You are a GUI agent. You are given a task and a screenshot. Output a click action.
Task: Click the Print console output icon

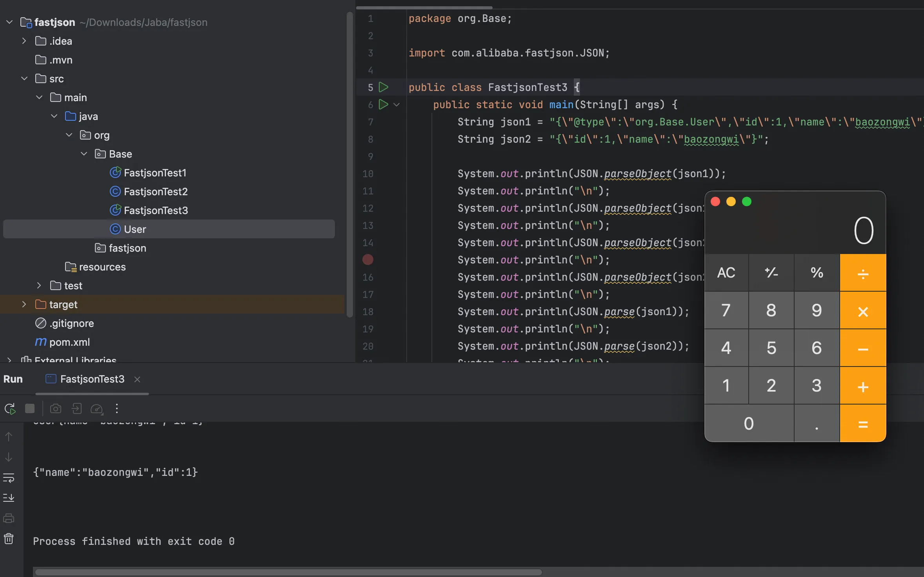click(9, 518)
